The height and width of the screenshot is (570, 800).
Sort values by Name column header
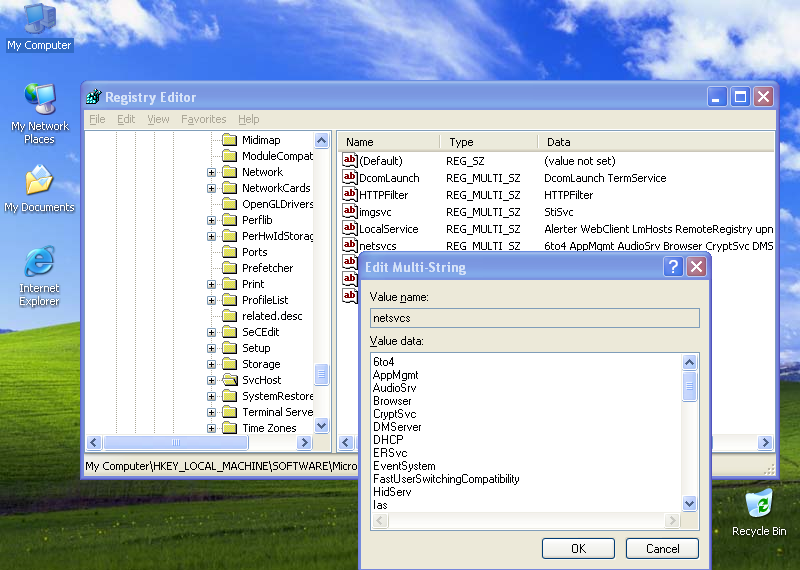(x=389, y=142)
